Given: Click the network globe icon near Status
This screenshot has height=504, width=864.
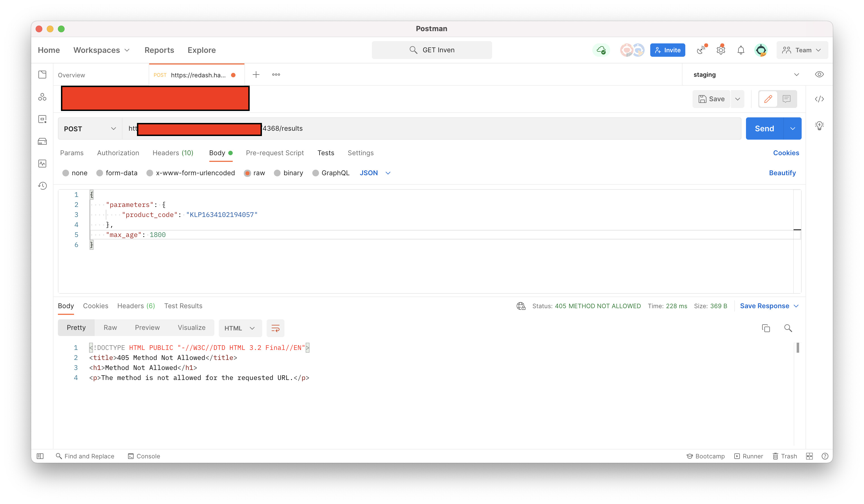Looking at the screenshot, I should click(521, 306).
